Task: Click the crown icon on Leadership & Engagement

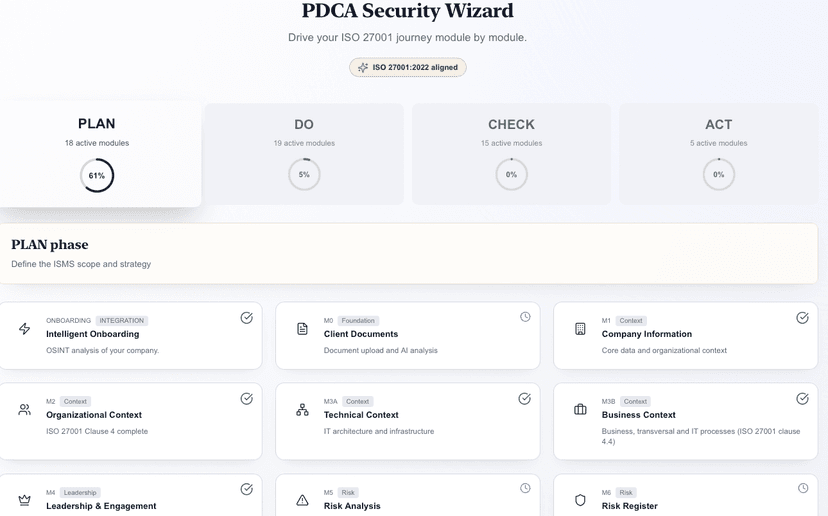Action: point(24,500)
